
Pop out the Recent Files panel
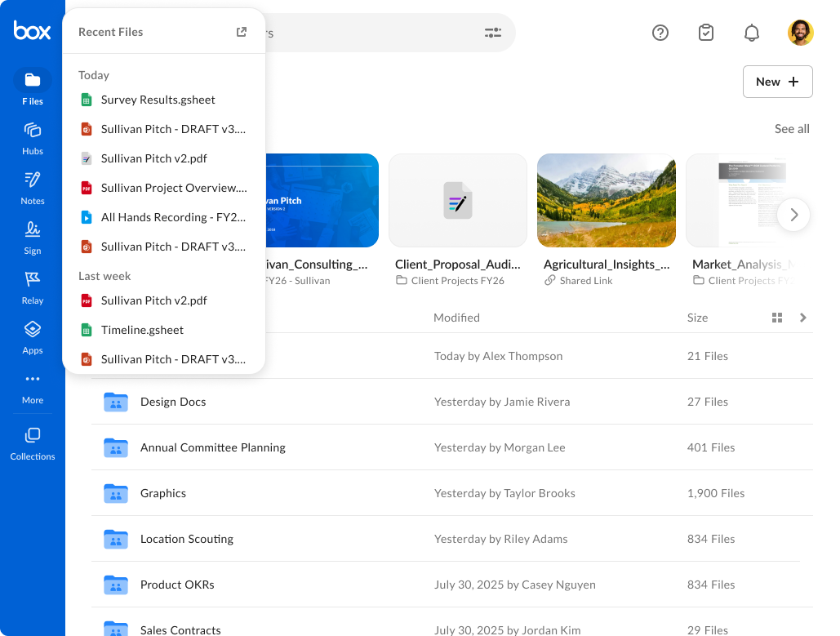[242, 32]
